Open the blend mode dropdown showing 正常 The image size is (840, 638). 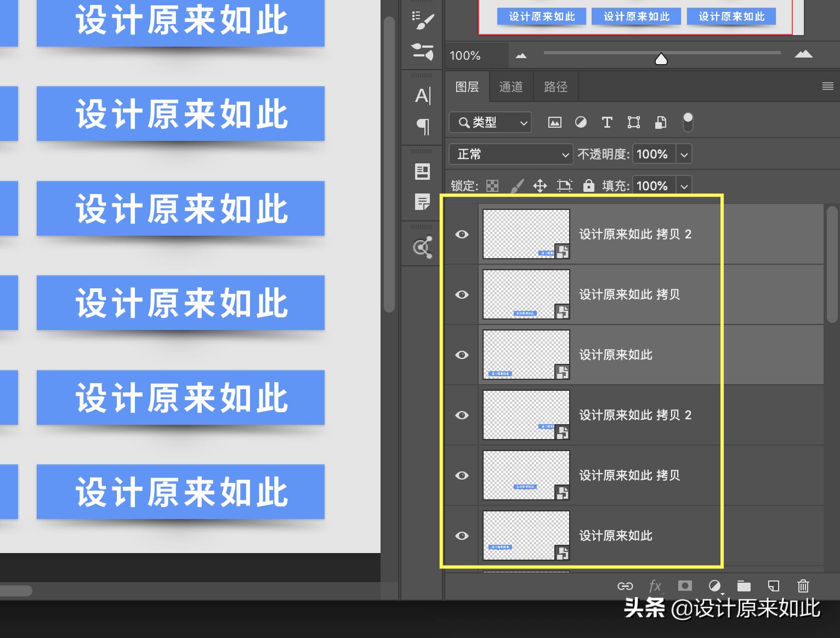pyautogui.click(x=510, y=154)
